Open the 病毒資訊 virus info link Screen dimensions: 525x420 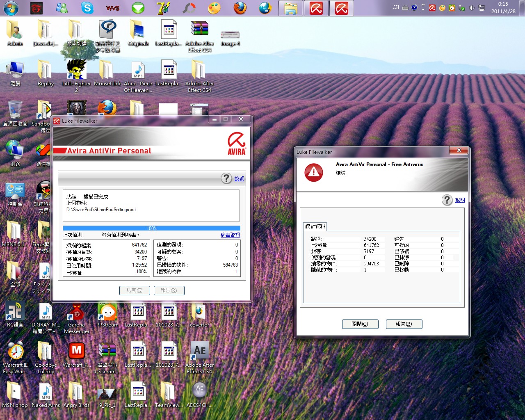tap(230, 235)
